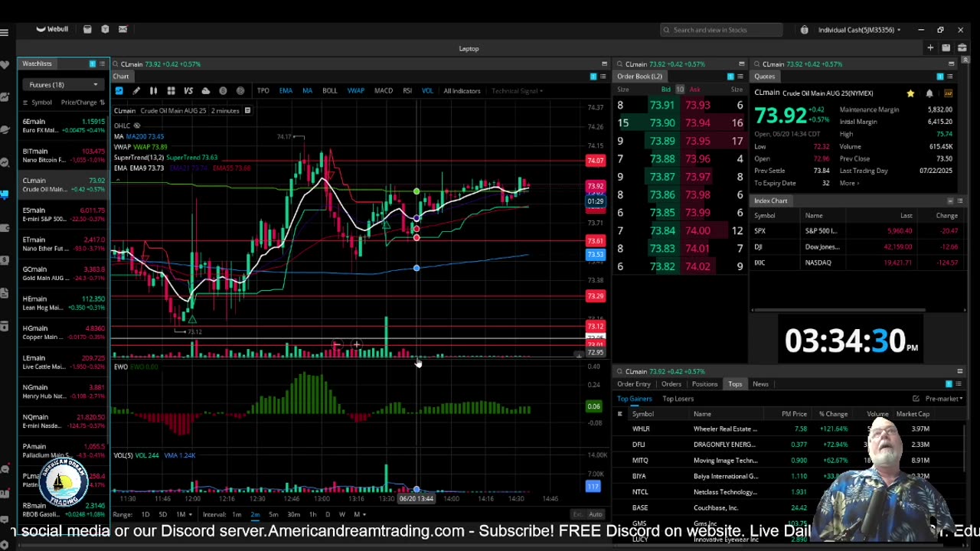Image resolution: width=980 pixels, height=551 pixels.
Task: Open the edit icon beside Pre-market
Action: click(916, 399)
